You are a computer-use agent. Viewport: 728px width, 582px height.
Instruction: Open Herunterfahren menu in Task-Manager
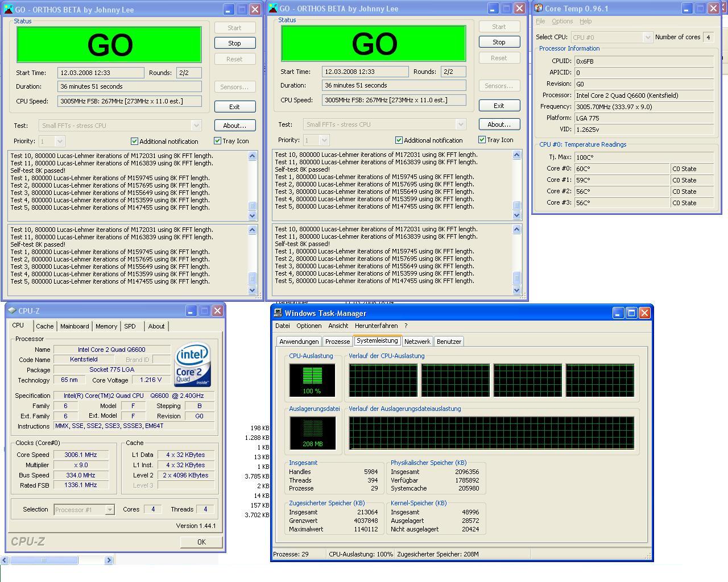[x=377, y=326]
